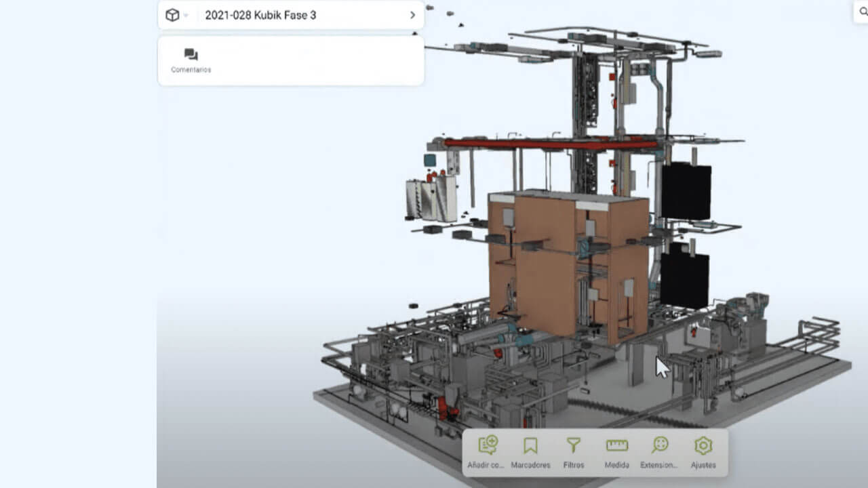The image size is (868, 488).
Task: Click the search magnifier at top right
Action: click(861, 13)
